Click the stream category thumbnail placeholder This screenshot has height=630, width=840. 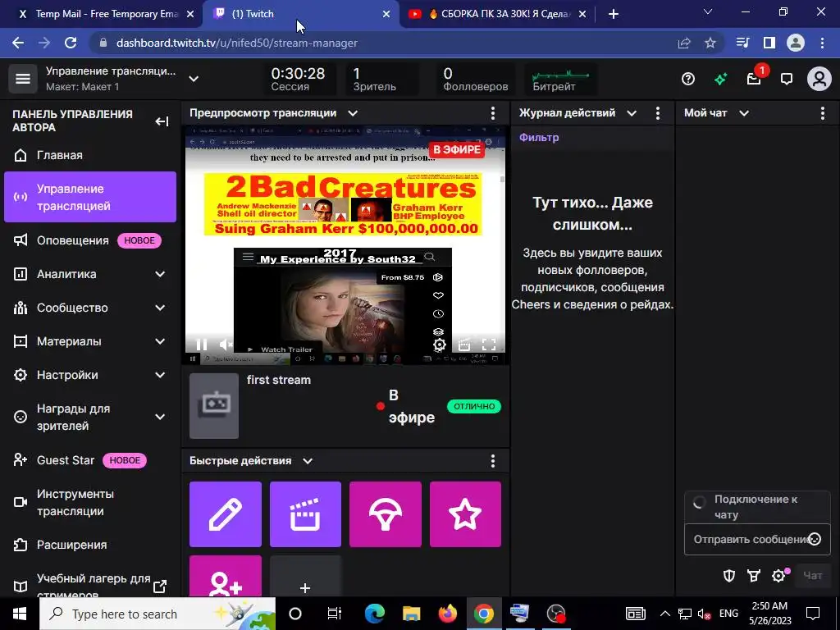point(214,406)
